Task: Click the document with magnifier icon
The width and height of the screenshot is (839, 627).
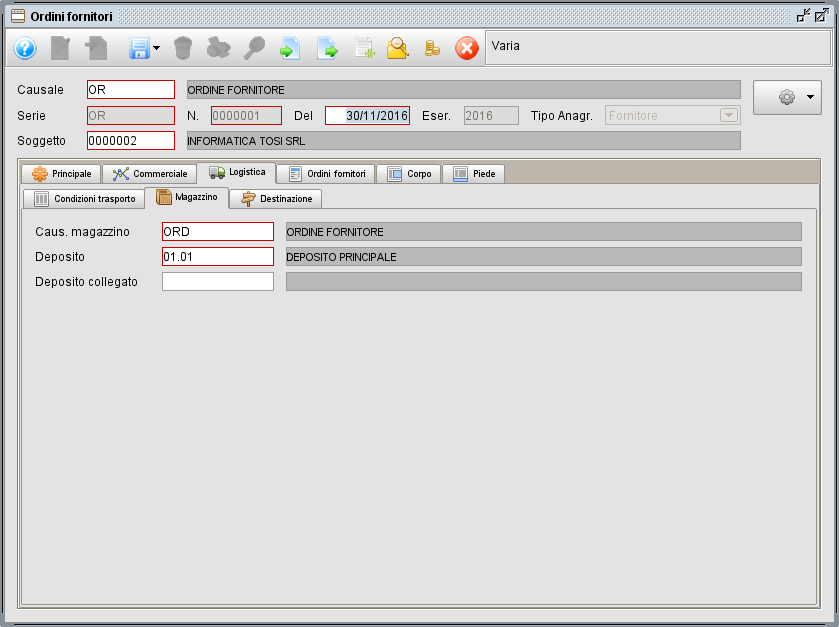Action: pyautogui.click(x=398, y=48)
